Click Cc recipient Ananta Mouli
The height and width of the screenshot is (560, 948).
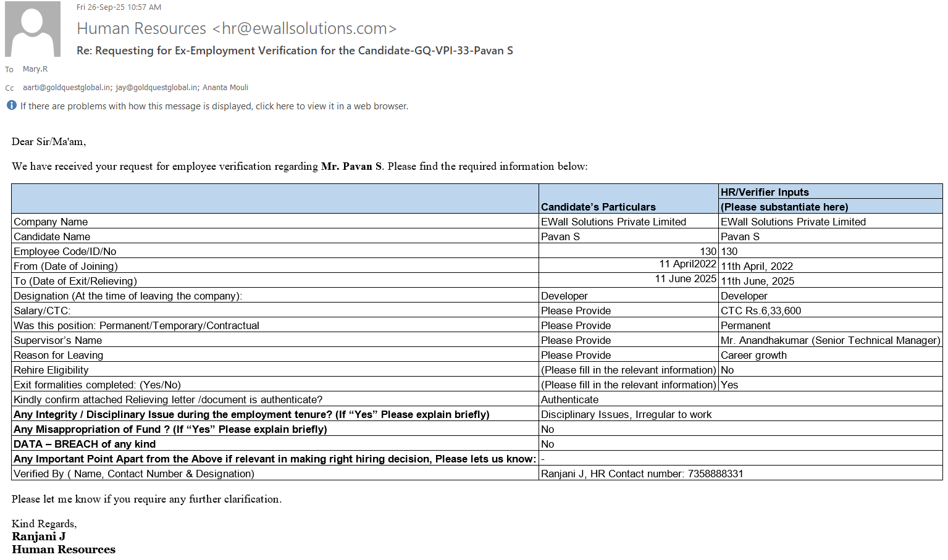pyautogui.click(x=225, y=88)
